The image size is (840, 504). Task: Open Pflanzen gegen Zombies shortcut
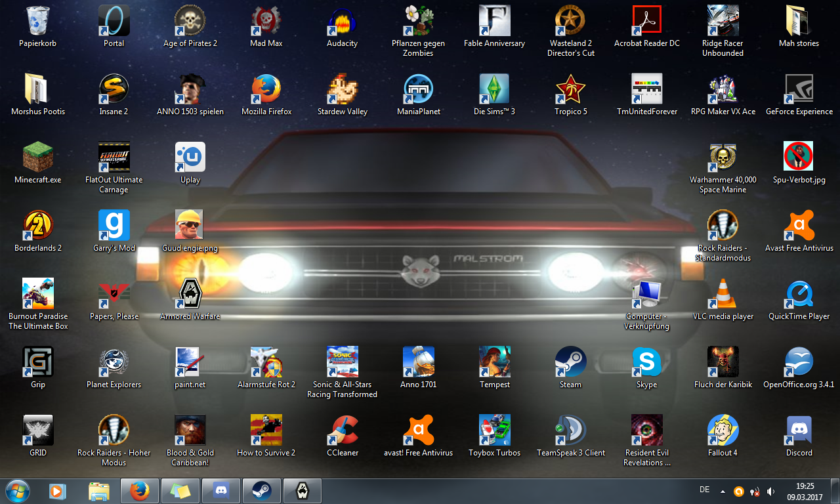[419, 21]
